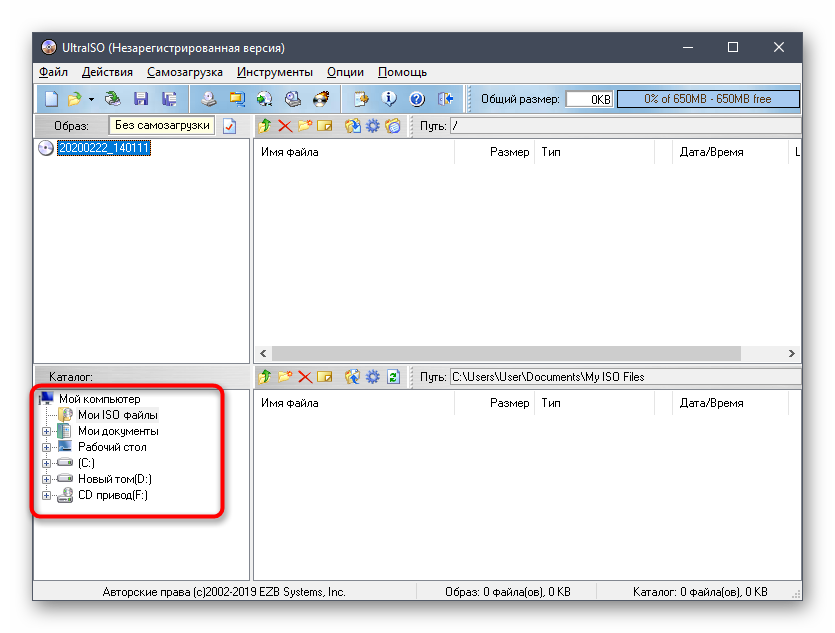Open the Самозагрузка menu

point(184,72)
